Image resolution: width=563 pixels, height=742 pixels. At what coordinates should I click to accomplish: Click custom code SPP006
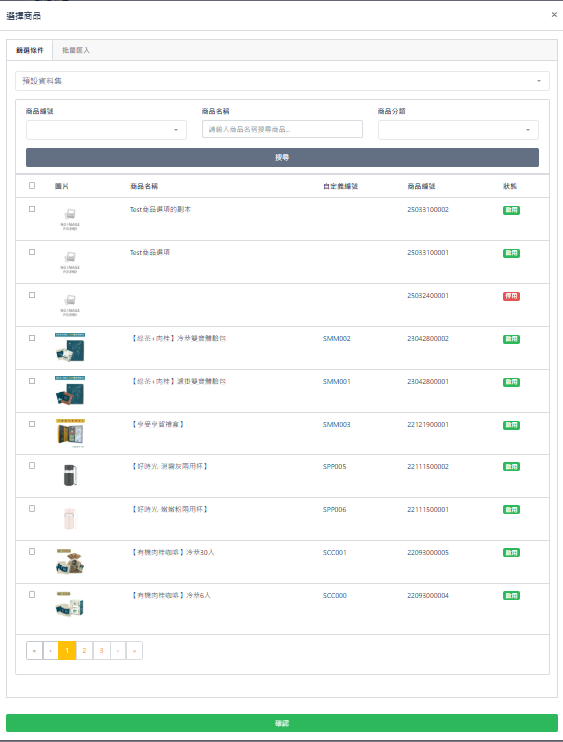(334, 510)
